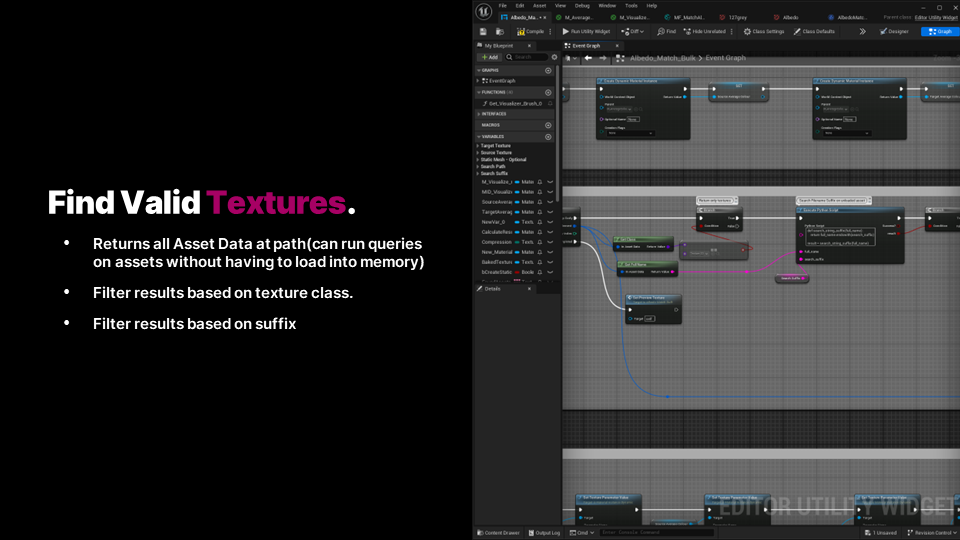Switch to the 127grey asset tab

tap(733, 17)
